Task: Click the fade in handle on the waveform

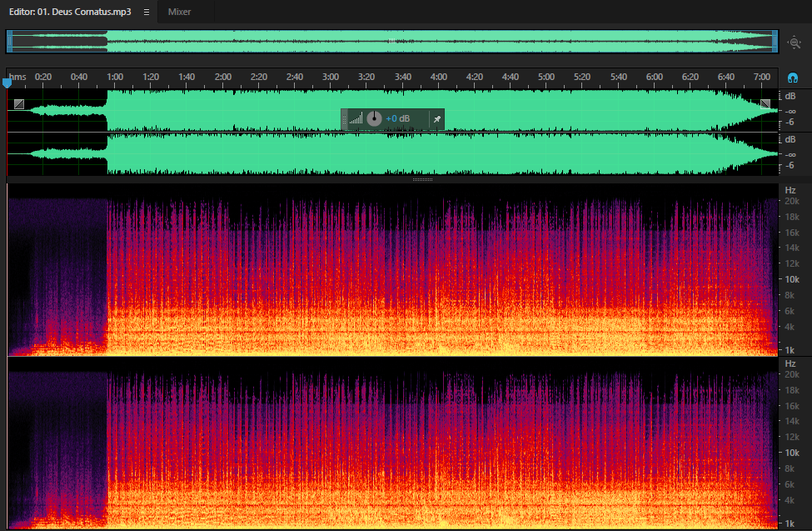Action: tap(19, 104)
